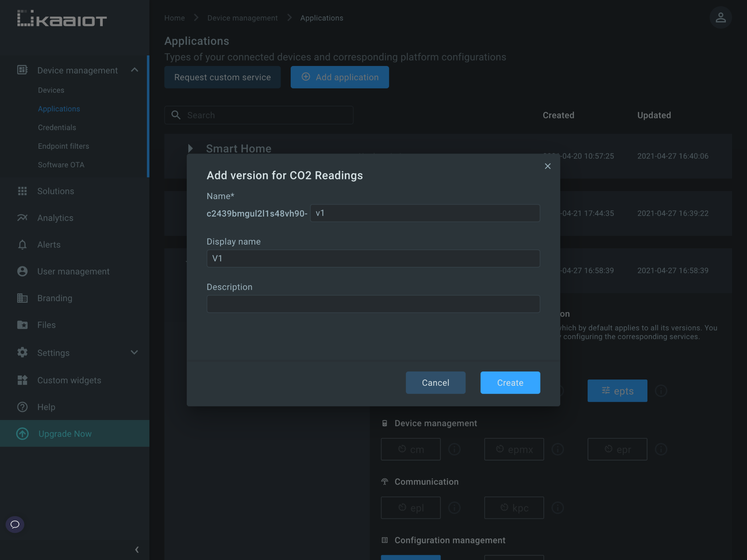
Task: Select the User management person icon
Action: click(x=22, y=271)
